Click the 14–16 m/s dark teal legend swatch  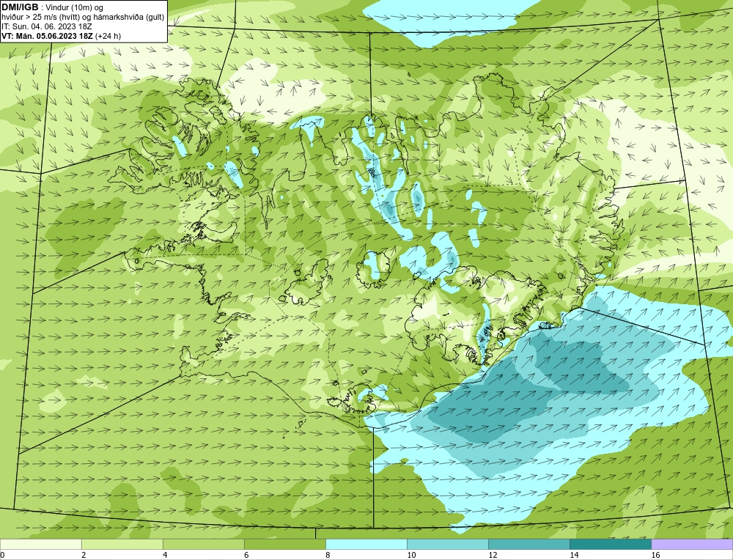(610, 544)
